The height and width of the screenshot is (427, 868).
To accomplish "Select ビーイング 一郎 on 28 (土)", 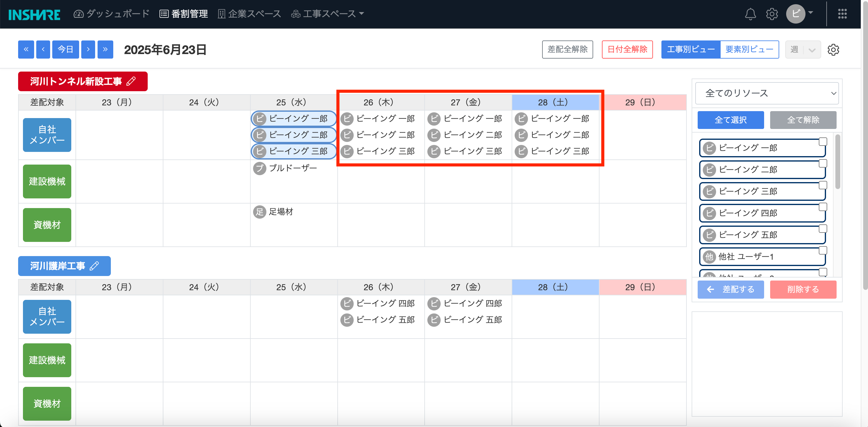I will coord(552,119).
